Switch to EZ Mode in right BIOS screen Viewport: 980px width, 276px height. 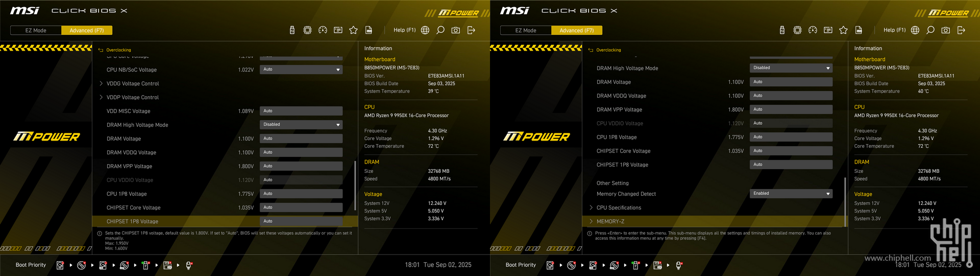pyautogui.click(x=526, y=31)
